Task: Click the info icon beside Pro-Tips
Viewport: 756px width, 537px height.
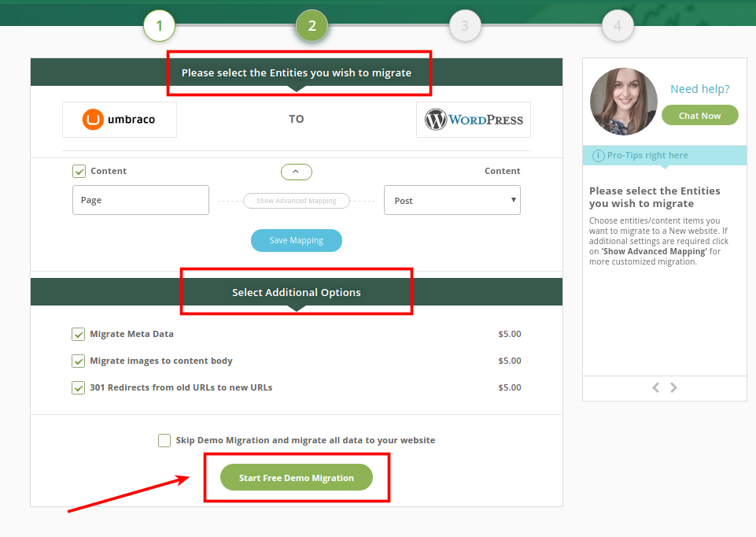Action: coord(598,155)
